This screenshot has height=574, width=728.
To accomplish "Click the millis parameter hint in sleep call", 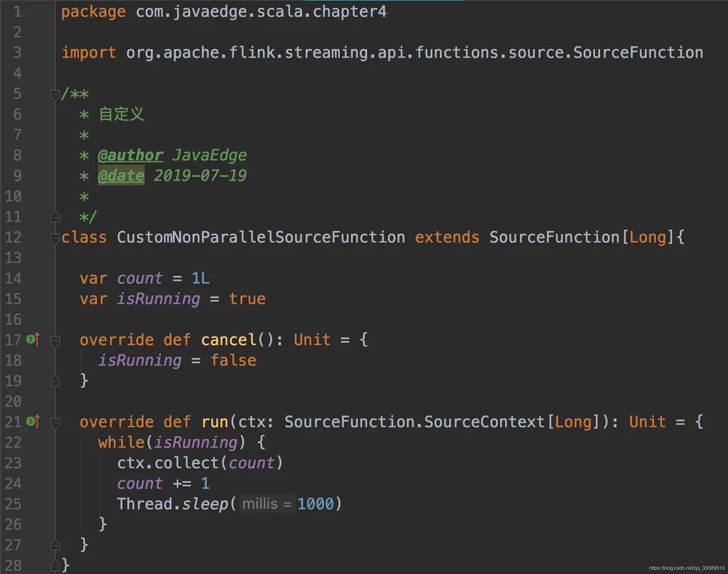I will tap(267, 504).
